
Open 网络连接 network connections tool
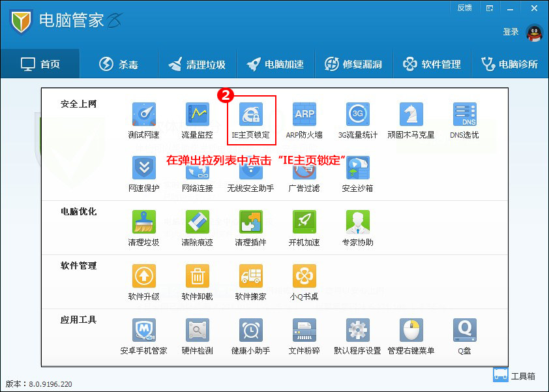pyautogui.click(x=198, y=174)
